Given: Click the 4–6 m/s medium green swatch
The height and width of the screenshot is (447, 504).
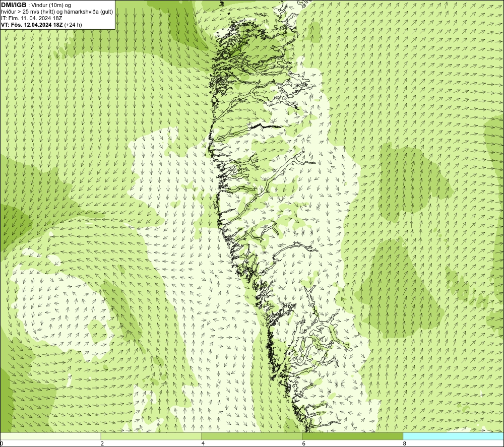Looking at the screenshot, I should 251,436.
